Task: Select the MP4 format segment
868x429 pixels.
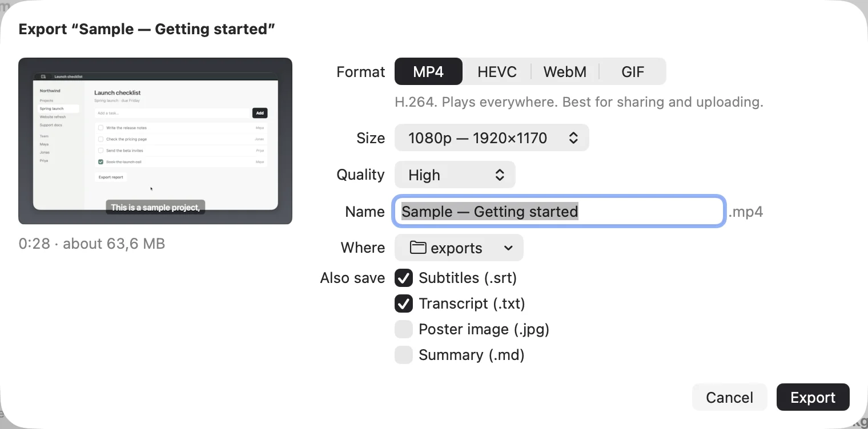Action: 428,72
